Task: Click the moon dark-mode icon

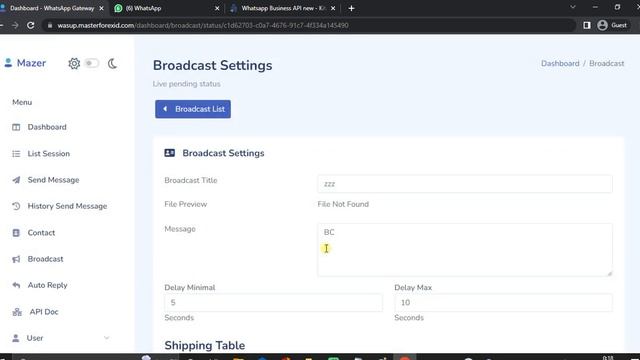Action: point(112,64)
